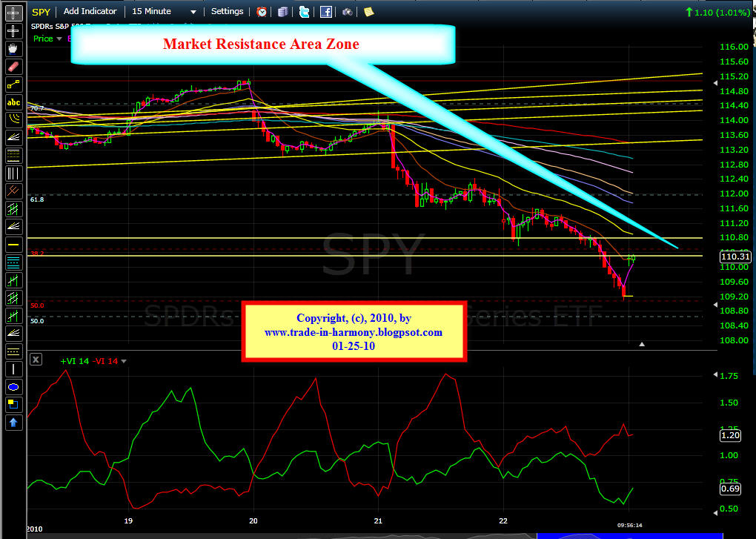Close the vortex indicator panel with X

click(36, 359)
